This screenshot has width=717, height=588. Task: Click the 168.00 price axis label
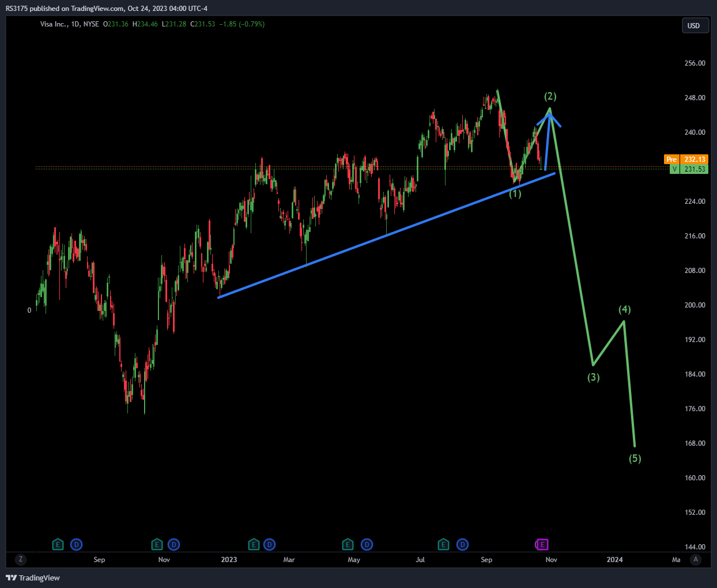[x=695, y=443]
